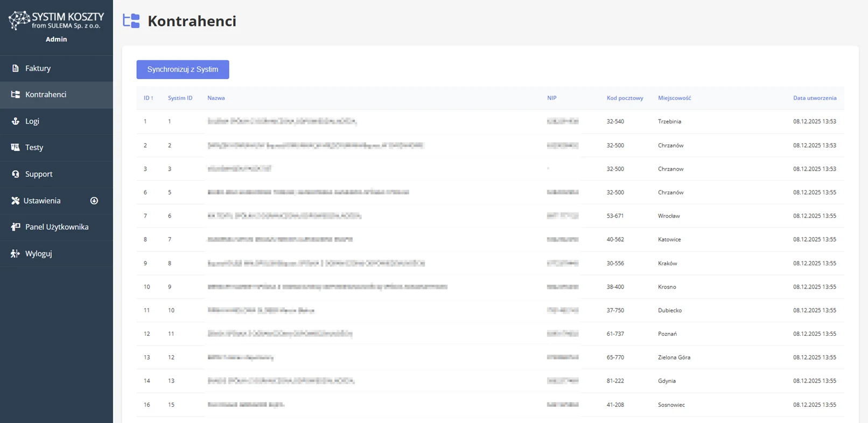Click the Kontrahenci folder icon in sidebar
The height and width of the screenshot is (423, 868).
click(15, 95)
